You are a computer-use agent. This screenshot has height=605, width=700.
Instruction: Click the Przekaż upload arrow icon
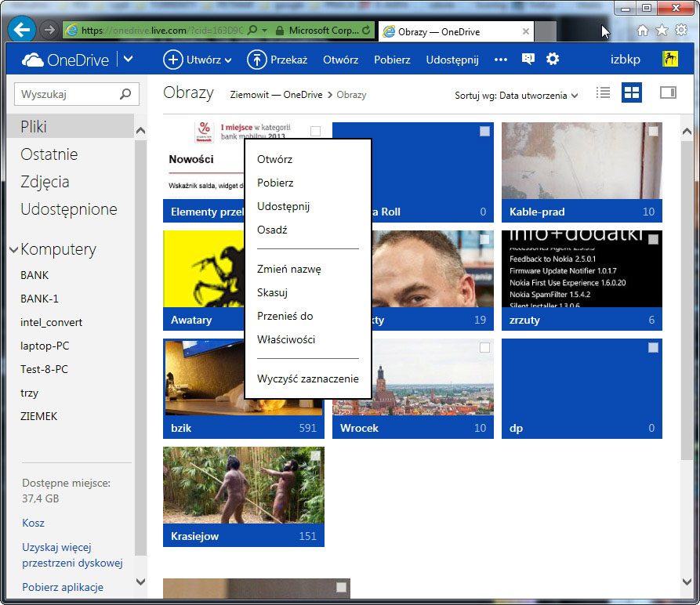(256, 60)
